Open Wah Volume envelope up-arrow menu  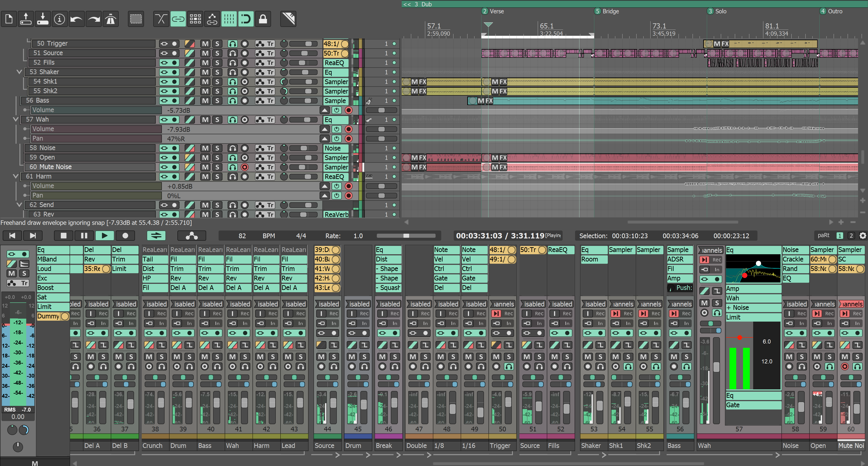tap(325, 129)
